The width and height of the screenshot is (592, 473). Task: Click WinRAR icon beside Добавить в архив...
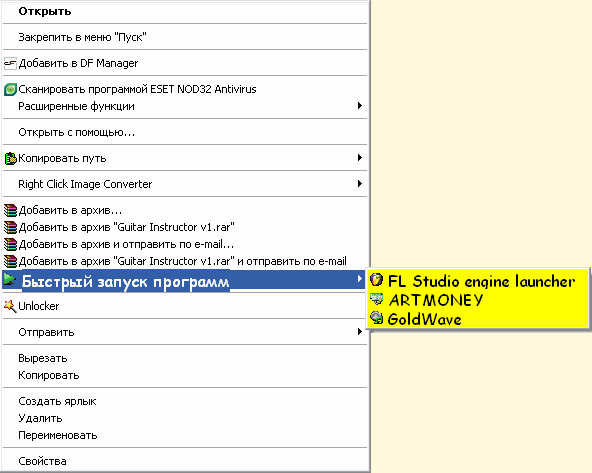(10, 210)
